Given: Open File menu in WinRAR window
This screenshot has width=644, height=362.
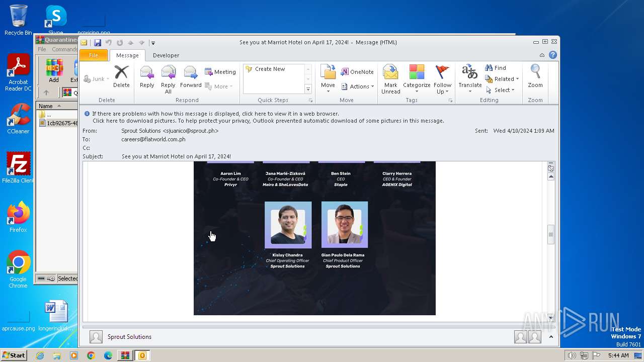Looking at the screenshot, I should coord(42,49).
